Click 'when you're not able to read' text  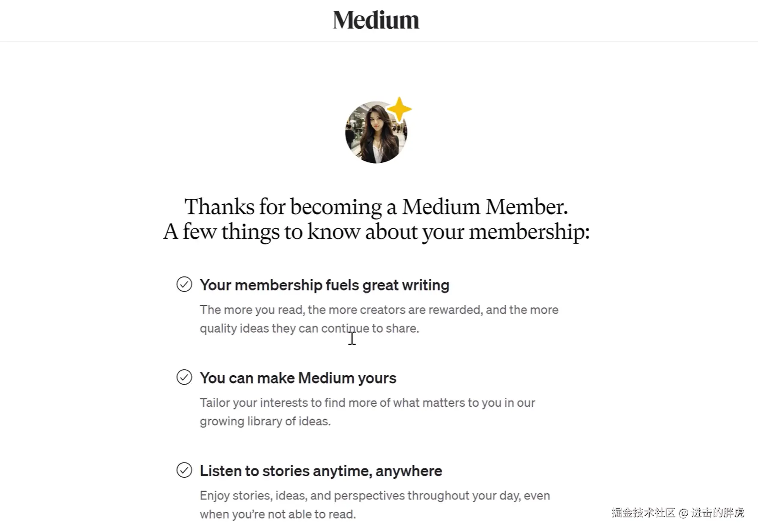point(278,514)
